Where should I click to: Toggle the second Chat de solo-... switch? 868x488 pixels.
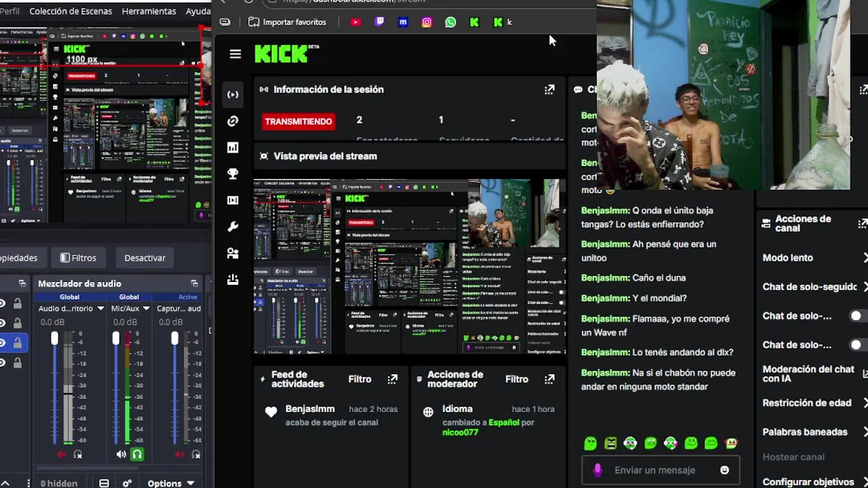[859, 345]
